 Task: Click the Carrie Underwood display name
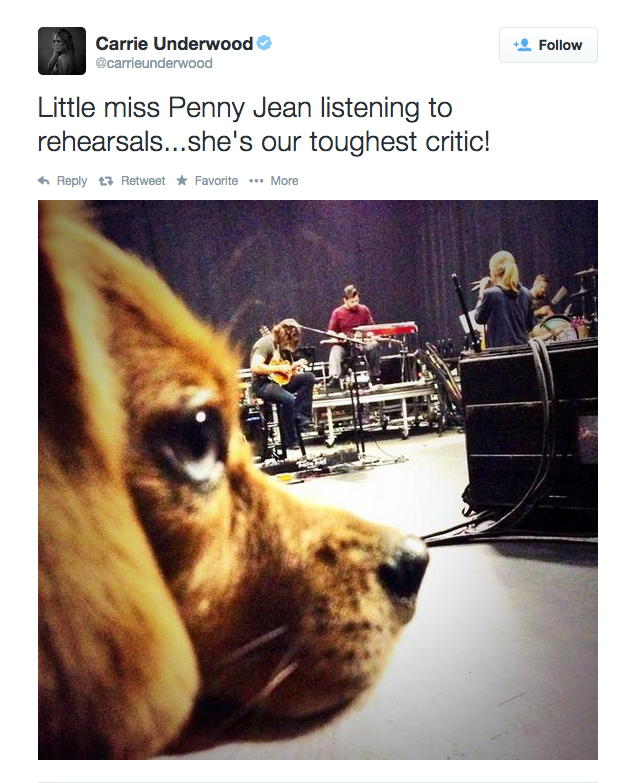pos(174,43)
